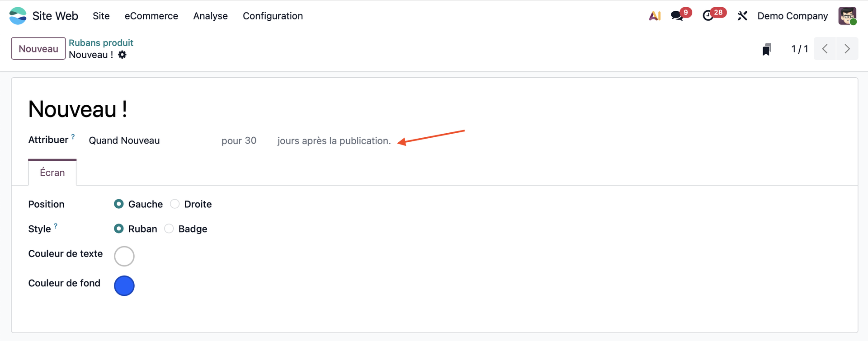Select the Gauche position option
The image size is (868, 341).
coord(119,204)
